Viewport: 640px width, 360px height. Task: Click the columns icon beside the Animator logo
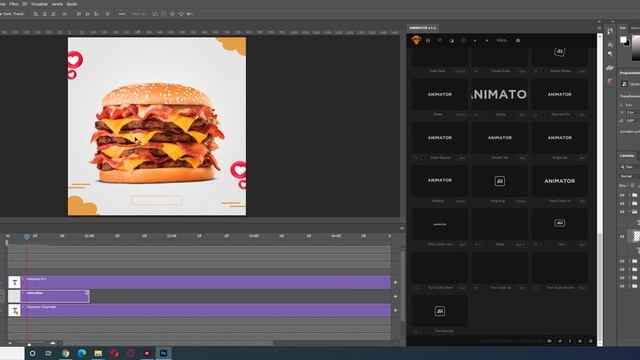tap(428, 40)
